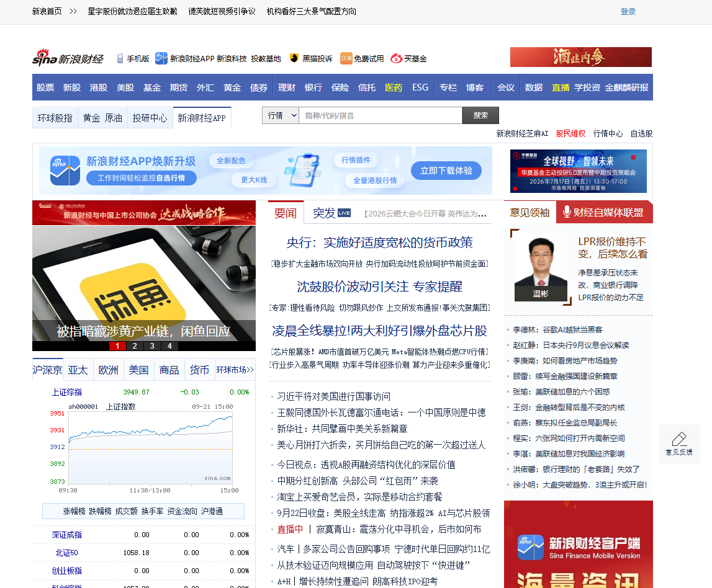Image resolution: width=712 pixels, height=588 pixels.
Task: Open 新浪财经芝麻AI link
Action: pos(522,133)
